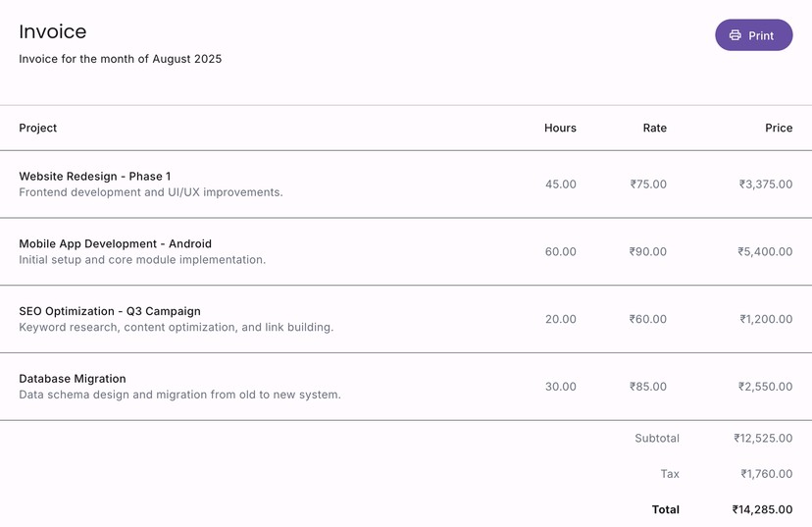This screenshot has width=812, height=527.
Task: Click the printer icon in Print button
Action: pos(736,35)
